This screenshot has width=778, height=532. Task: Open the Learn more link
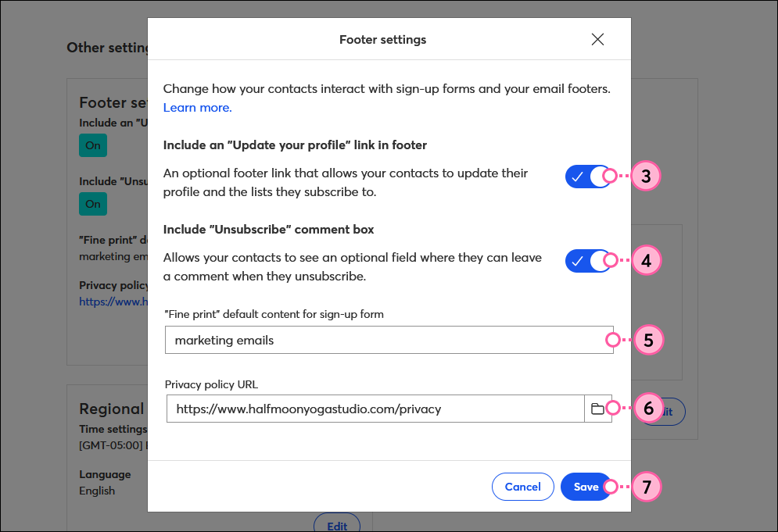pyautogui.click(x=198, y=108)
